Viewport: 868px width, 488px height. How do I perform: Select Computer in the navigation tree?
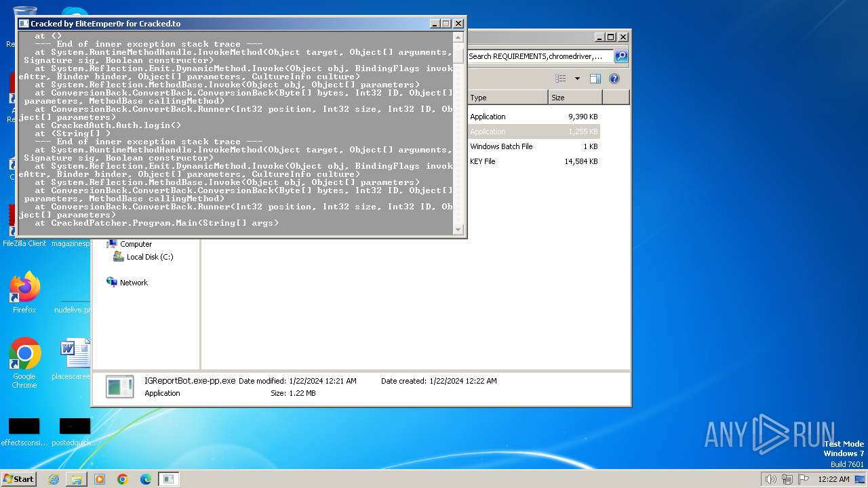[x=136, y=244]
